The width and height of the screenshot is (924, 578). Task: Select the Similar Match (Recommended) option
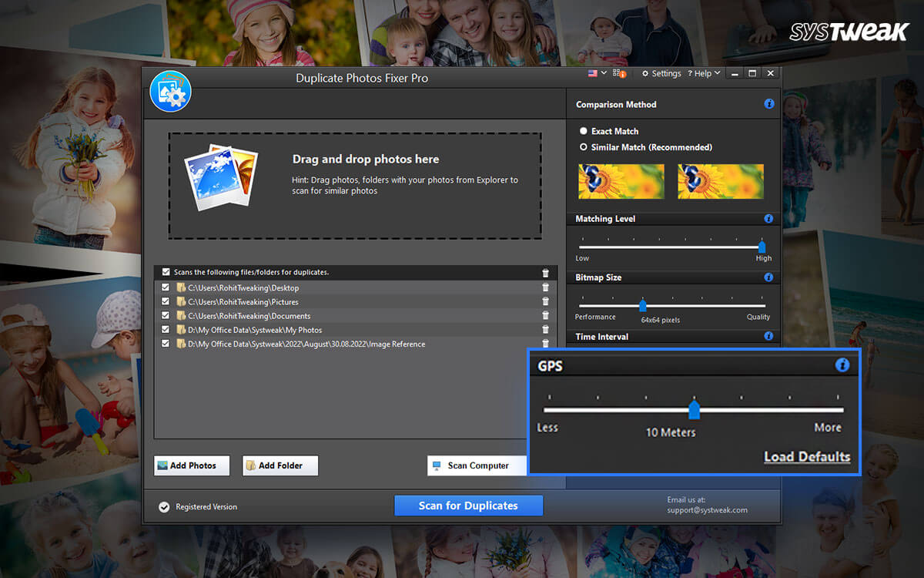point(584,146)
